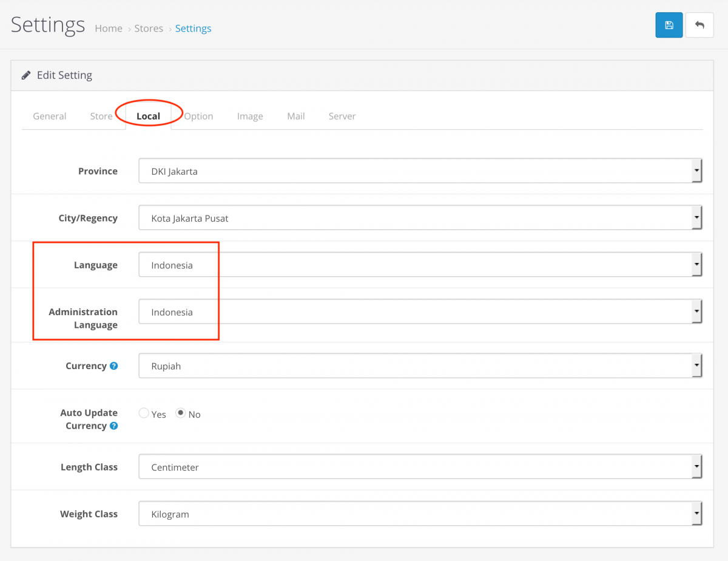Click the Administration Language label
Image resolution: width=728 pixels, height=561 pixels.
[x=83, y=318]
